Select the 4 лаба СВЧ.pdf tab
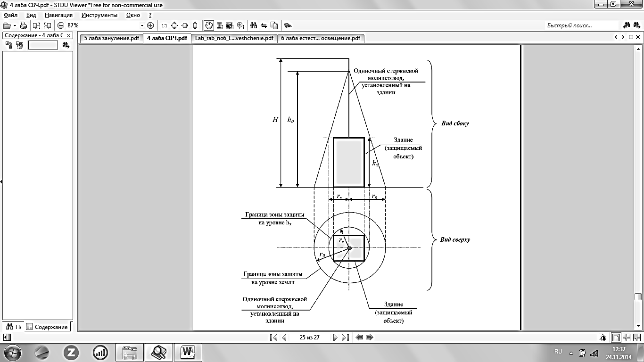 167,38
